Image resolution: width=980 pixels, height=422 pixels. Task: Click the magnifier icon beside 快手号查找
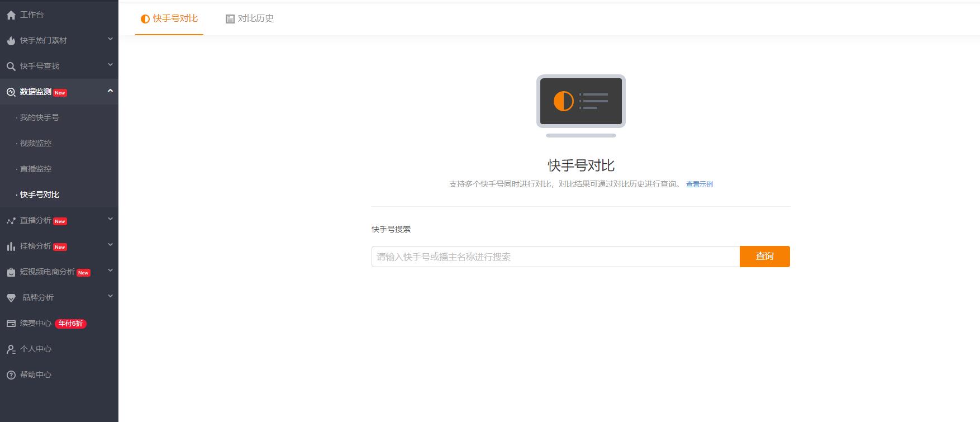(11, 67)
